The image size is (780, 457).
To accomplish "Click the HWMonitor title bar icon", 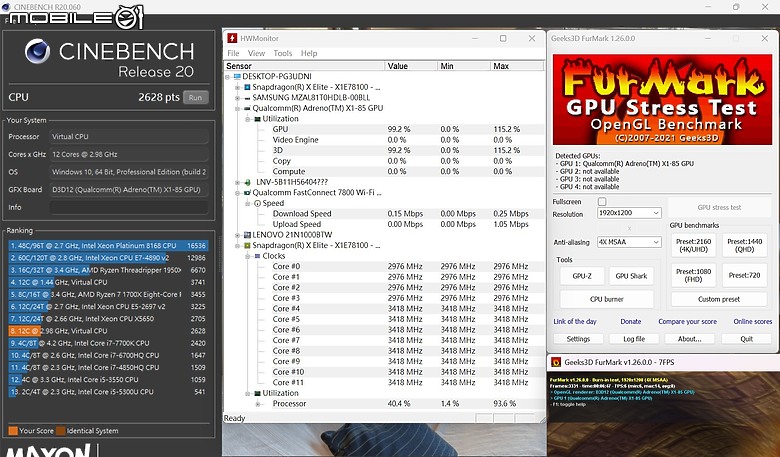I will click(232, 38).
